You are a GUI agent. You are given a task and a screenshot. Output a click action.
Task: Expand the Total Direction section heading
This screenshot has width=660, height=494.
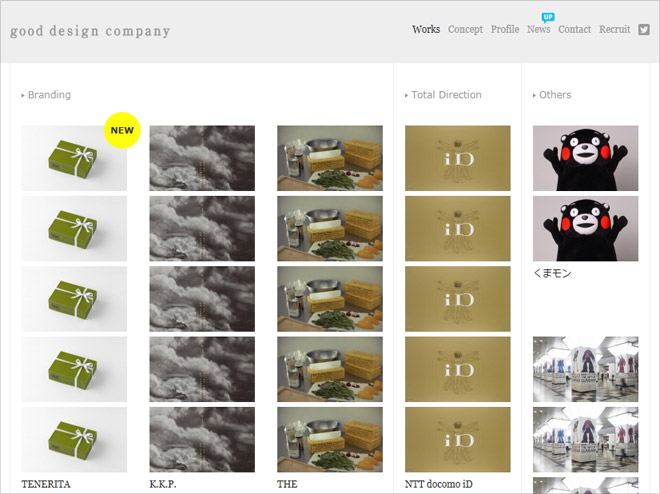click(x=443, y=95)
